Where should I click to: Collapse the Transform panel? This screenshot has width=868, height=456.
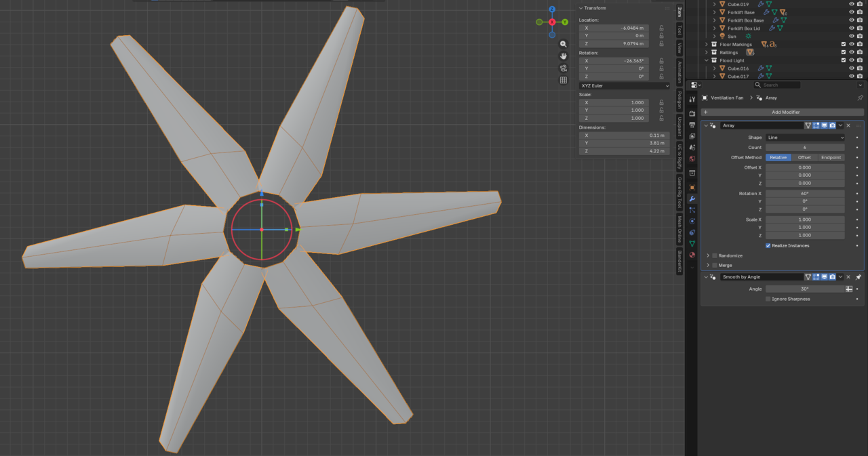coord(580,8)
